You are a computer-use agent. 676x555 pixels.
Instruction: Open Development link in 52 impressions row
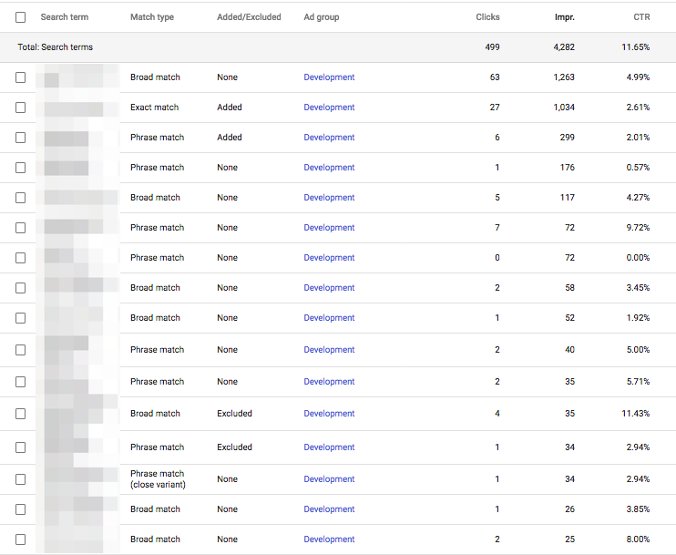click(x=329, y=318)
